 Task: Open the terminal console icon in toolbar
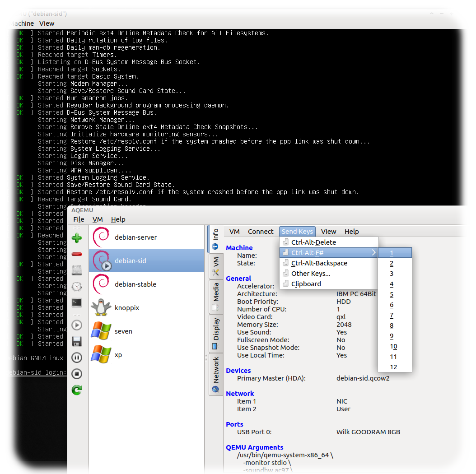tap(77, 302)
